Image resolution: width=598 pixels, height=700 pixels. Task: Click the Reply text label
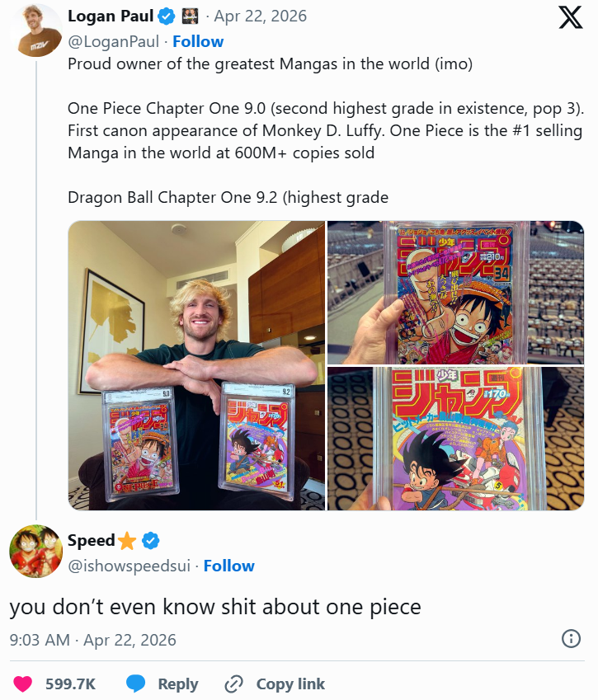[x=177, y=684]
